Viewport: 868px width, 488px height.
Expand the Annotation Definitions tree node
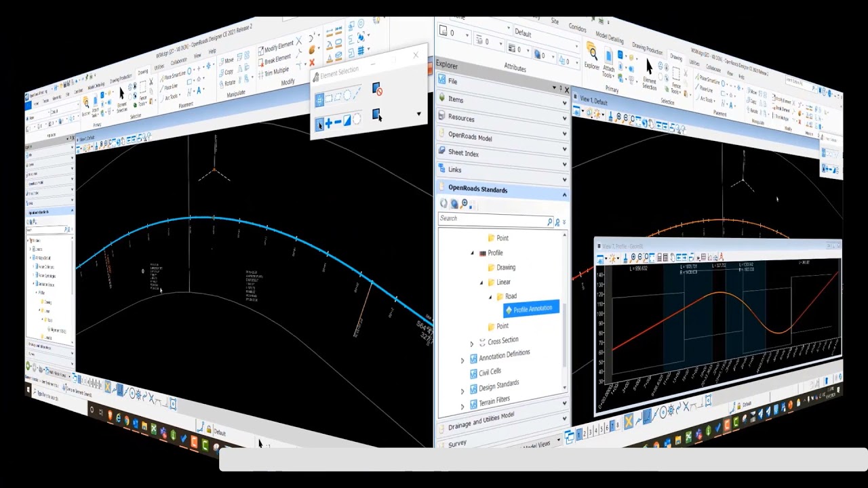(462, 360)
